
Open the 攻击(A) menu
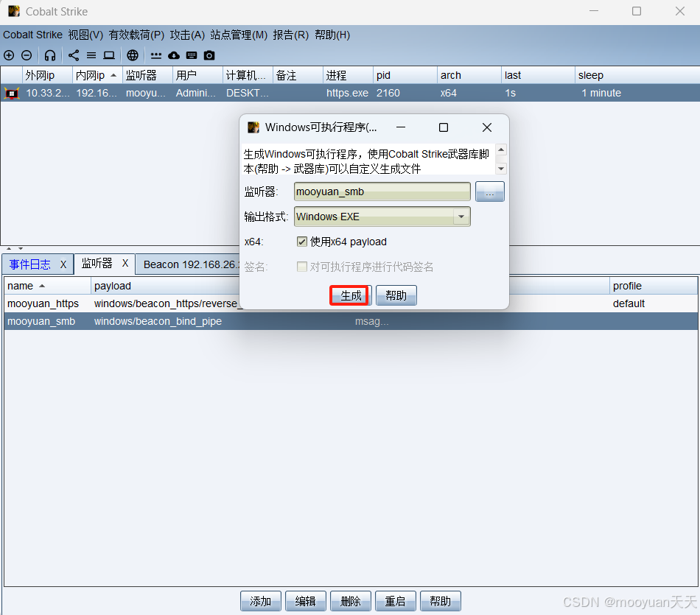click(x=187, y=35)
